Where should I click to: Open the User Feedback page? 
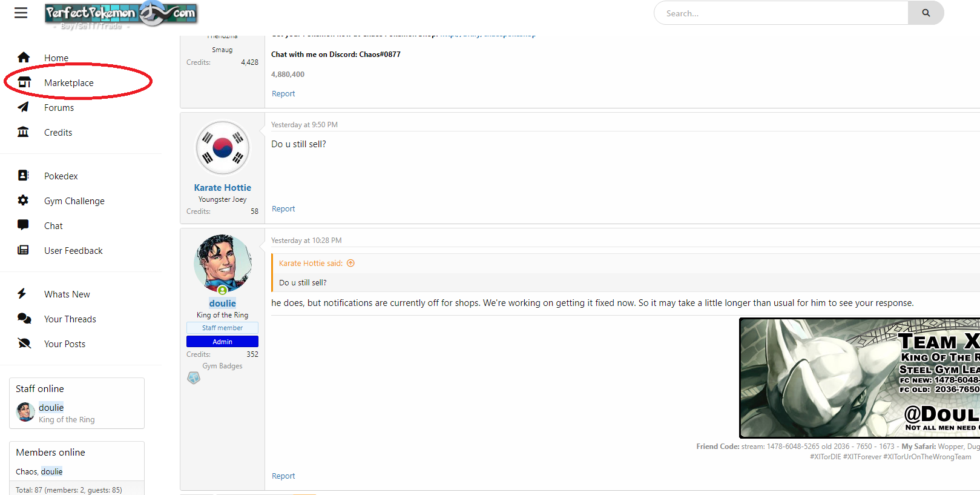coord(73,251)
